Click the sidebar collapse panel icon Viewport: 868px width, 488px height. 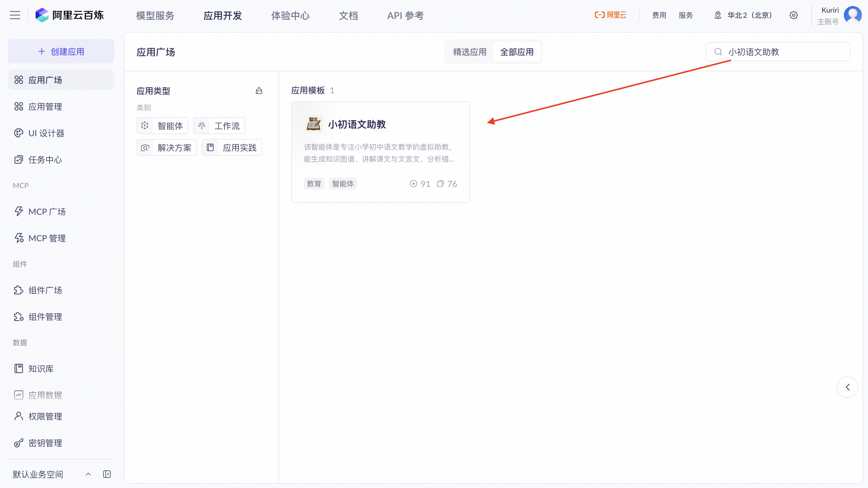click(107, 474)
